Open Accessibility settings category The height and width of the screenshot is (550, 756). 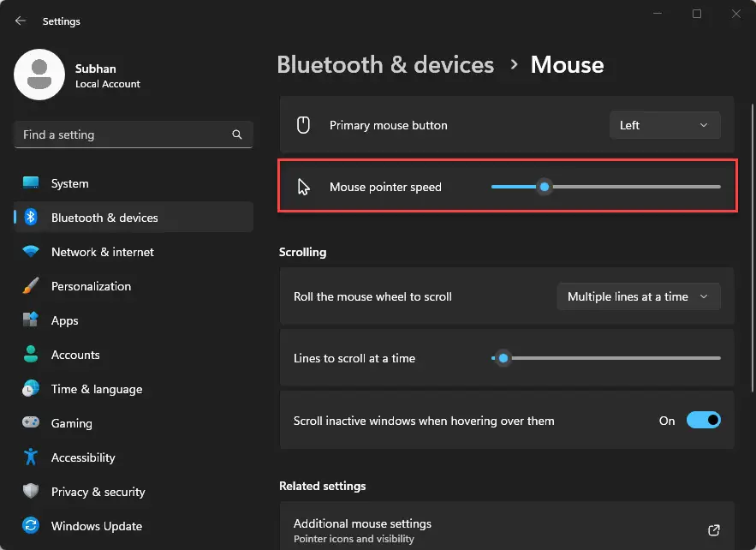134,457
